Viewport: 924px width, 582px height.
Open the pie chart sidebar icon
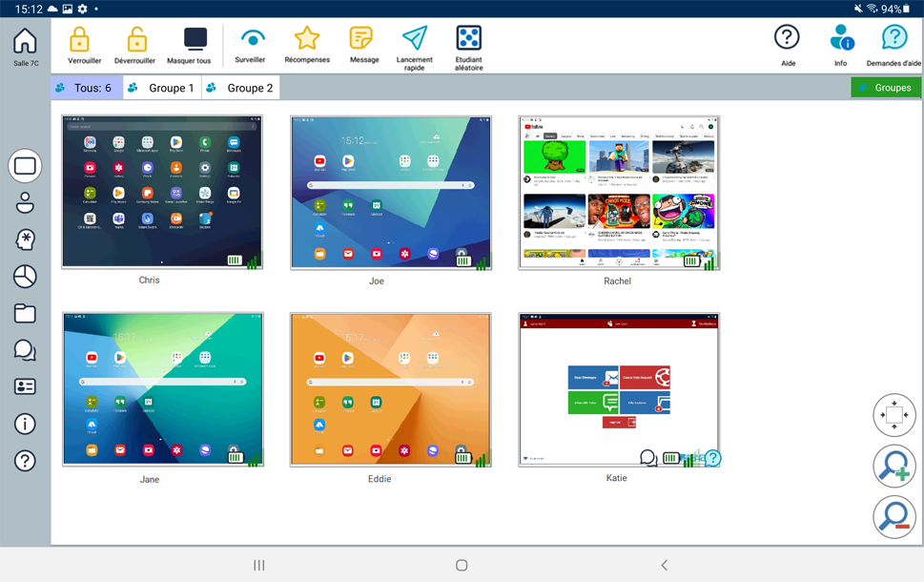pyautogui.click(x=25, y=277)
